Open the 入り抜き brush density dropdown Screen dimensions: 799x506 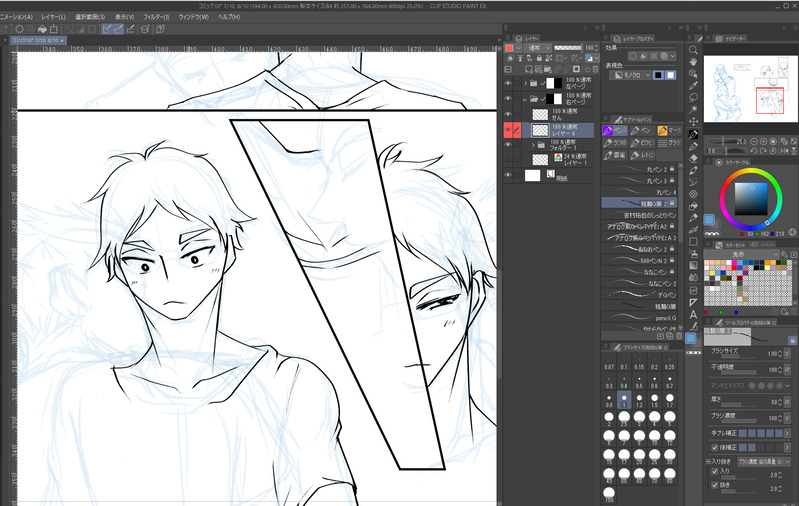[x=763, y=461]
